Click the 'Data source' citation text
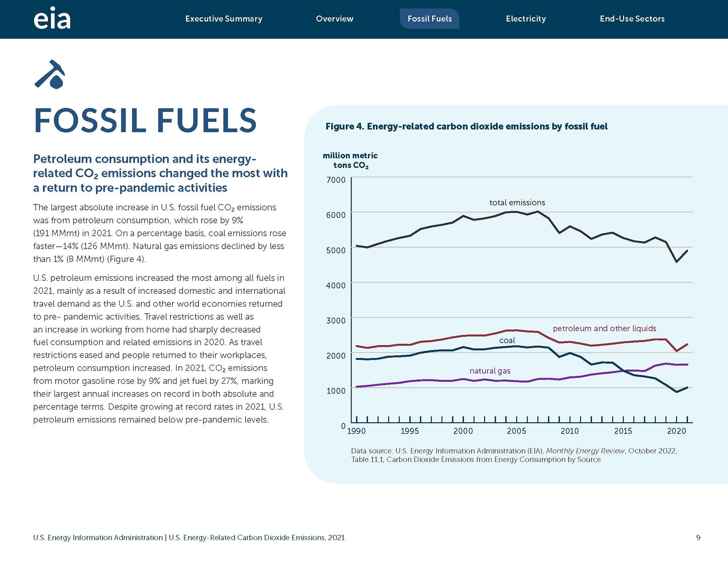This screenshot has height=563, width=728. click(514, 455)
